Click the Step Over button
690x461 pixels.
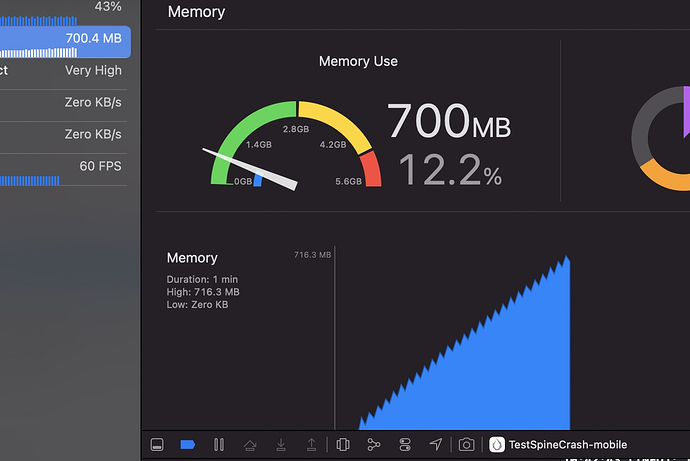point(250,445)
